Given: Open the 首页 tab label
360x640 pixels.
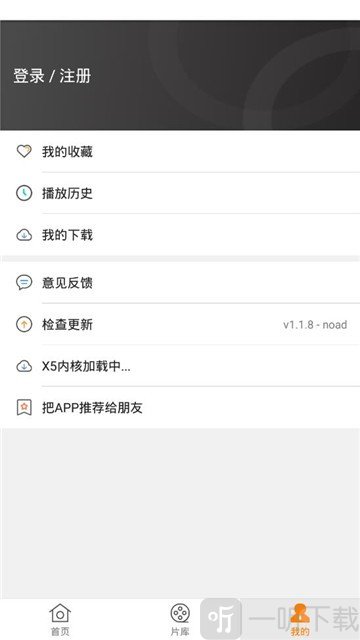Looking at the screenshot, I should (x=60, y=632).
